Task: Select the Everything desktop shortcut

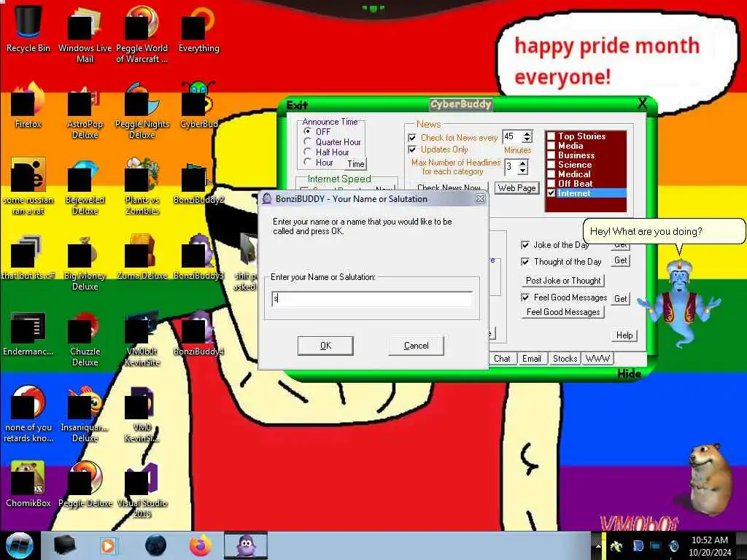Action: (x=198, y=28)
